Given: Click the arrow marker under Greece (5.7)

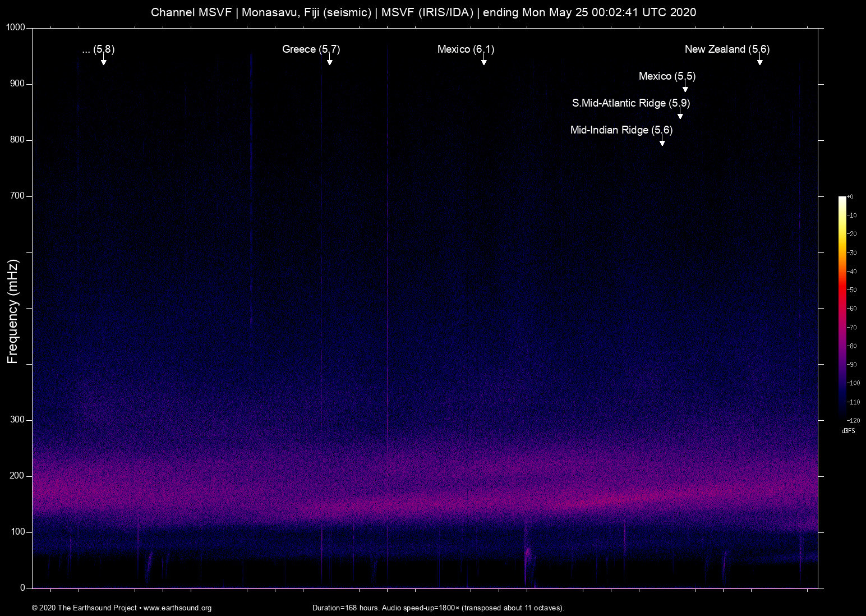Looking at the screenshot, I should (x=330, y=61).
